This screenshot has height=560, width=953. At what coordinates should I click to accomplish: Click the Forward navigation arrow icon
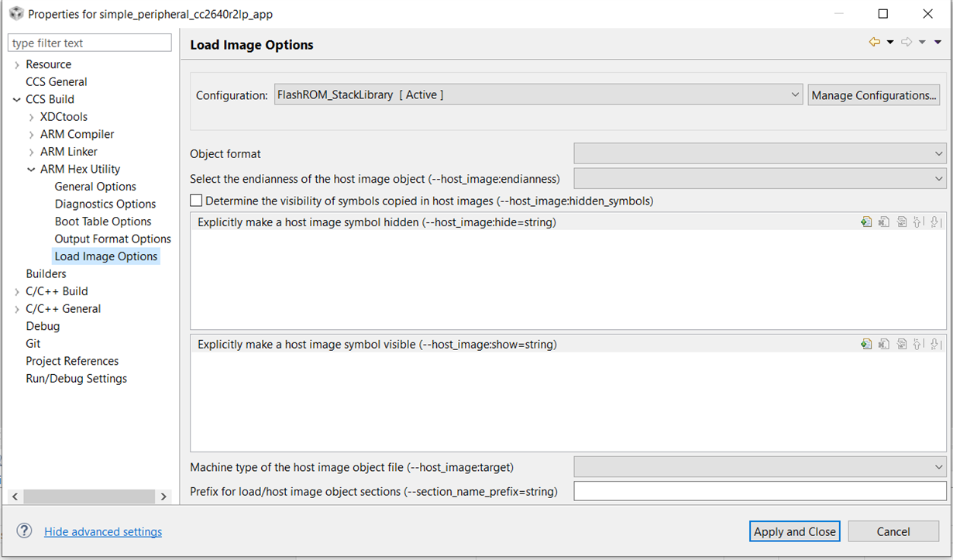(907, 43)
